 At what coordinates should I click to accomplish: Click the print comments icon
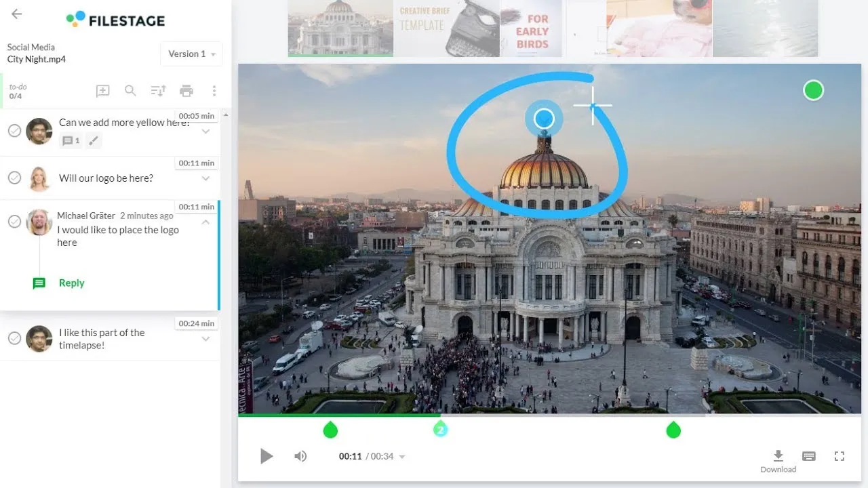click(186, 91)
